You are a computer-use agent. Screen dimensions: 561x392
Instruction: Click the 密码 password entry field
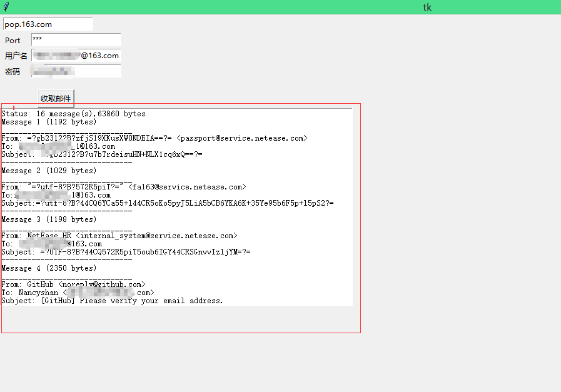(75, 71)
